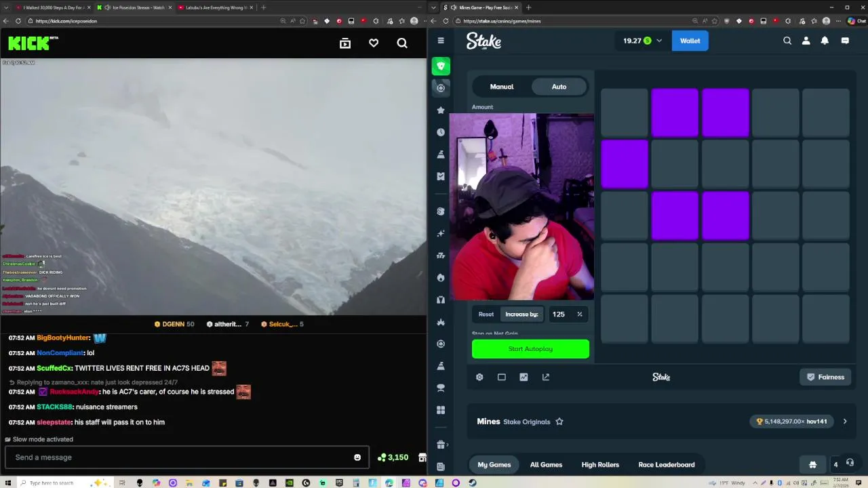Image resolution: width=868 pixels, height=488 pixels.
Task: Deselect purple tile in top row, second column
Action: [x=675, y=113]
